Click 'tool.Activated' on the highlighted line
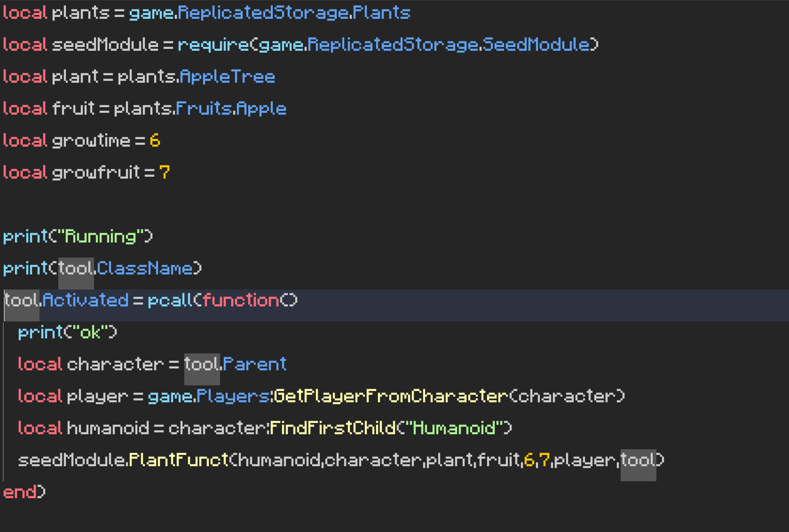 66,300
